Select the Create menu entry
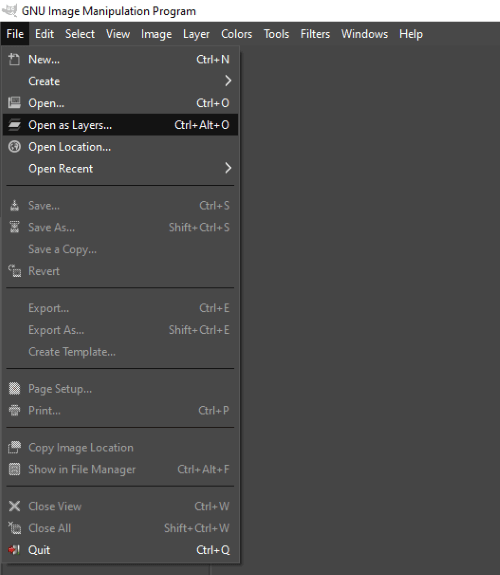 click(120, 81)
